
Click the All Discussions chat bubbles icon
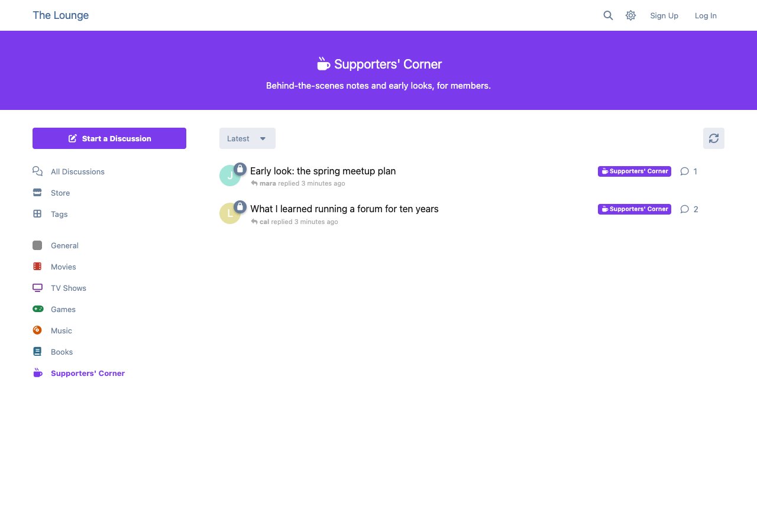point(37,171)
